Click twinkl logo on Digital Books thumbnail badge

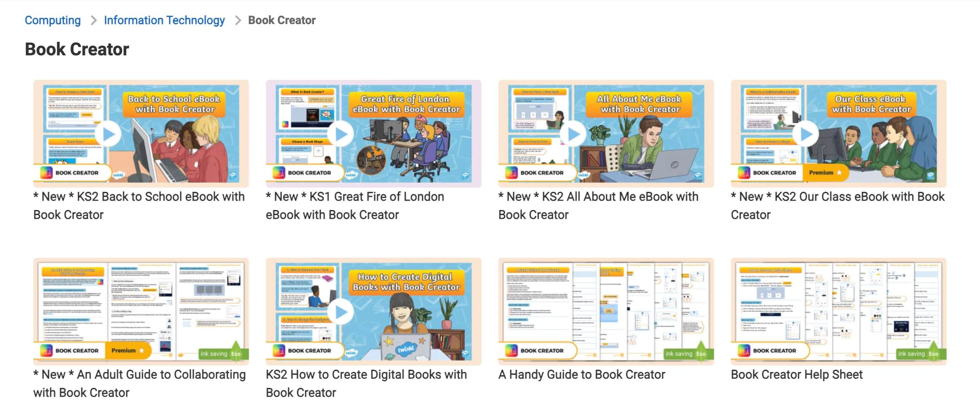[x=351, y=352]
